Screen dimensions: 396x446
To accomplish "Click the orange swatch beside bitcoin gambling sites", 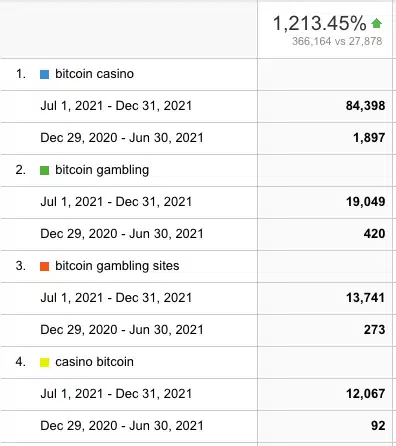I will pos(44,266).
